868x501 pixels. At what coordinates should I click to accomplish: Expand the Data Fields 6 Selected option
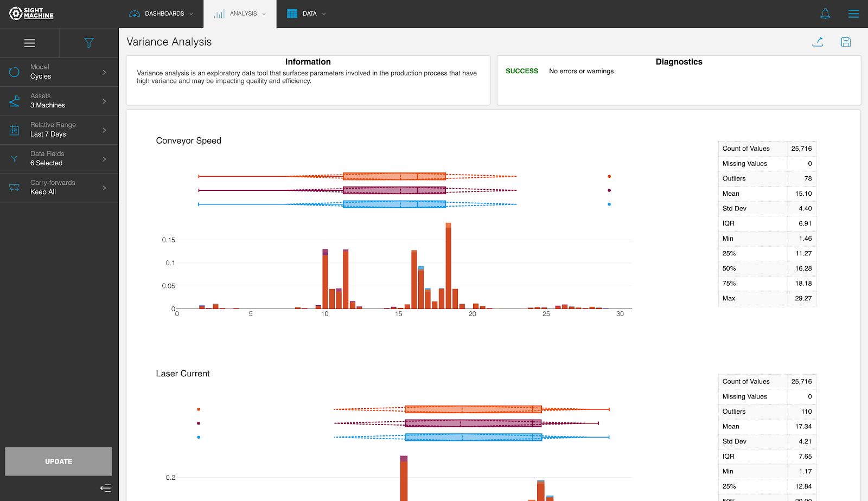pyautogui.click(x=59, y=159)
